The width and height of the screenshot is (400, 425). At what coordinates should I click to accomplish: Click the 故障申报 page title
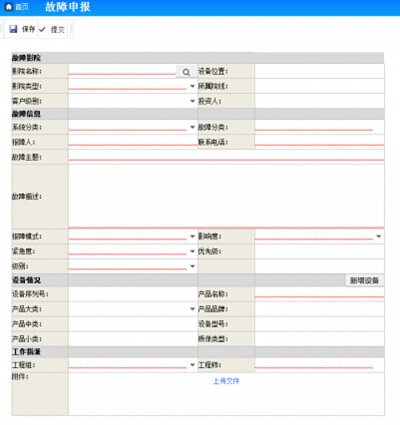tap(68, 7)
